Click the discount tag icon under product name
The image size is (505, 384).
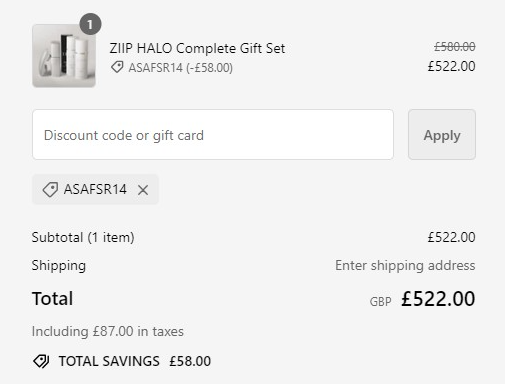click(x=117, y=67)
